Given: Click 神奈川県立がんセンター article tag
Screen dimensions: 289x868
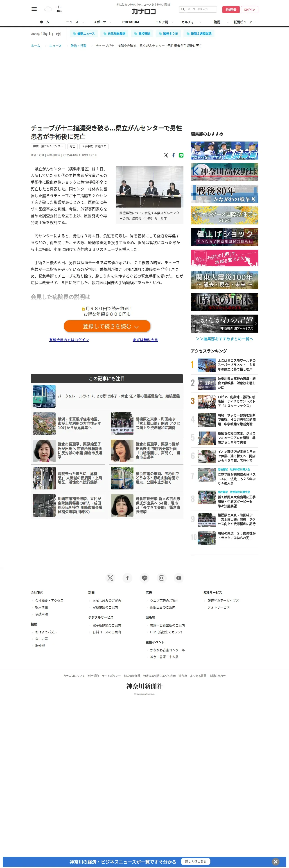Looking at the screenshot, I should [x=48, y=146].
